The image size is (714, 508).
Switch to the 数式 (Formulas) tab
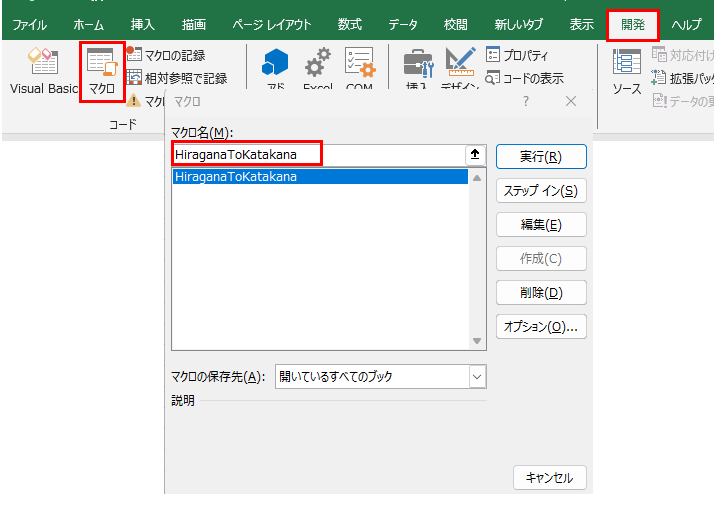pyautogui.click(x=350, y=24)
